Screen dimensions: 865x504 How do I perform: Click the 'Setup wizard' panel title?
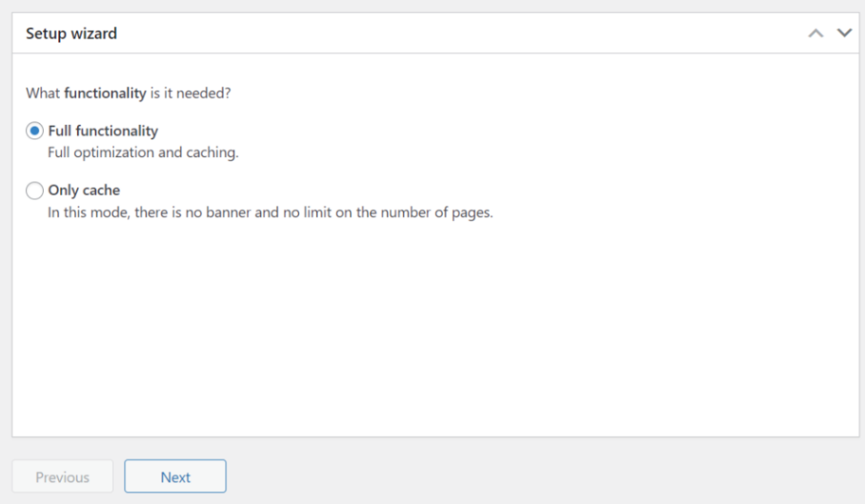click(x=71, y=34)
